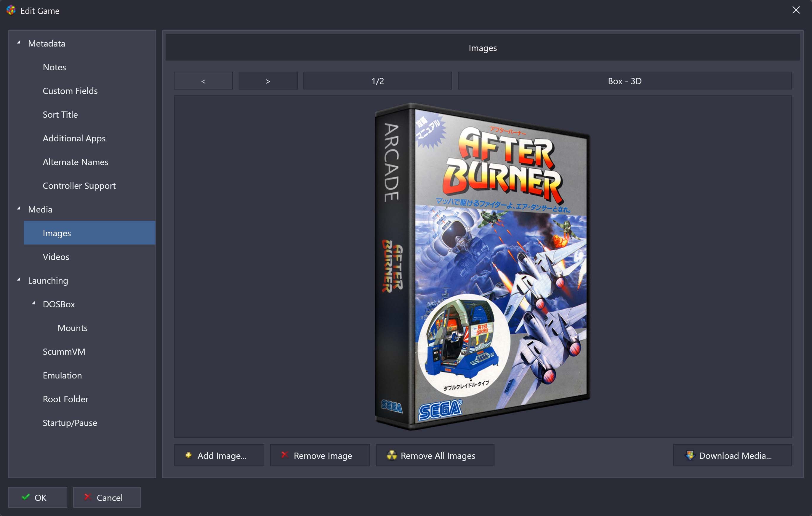Close the Edit Game dialog
This screenshot has height=516, width=812.
pyautogui.click(x=796, y=10)
